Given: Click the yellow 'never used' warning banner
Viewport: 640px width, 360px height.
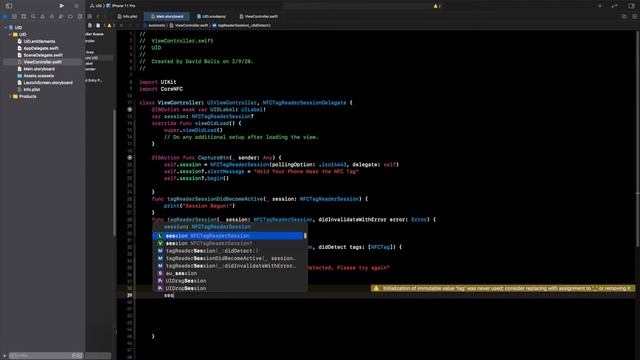Looking at the screenshot, I should 503,289.
